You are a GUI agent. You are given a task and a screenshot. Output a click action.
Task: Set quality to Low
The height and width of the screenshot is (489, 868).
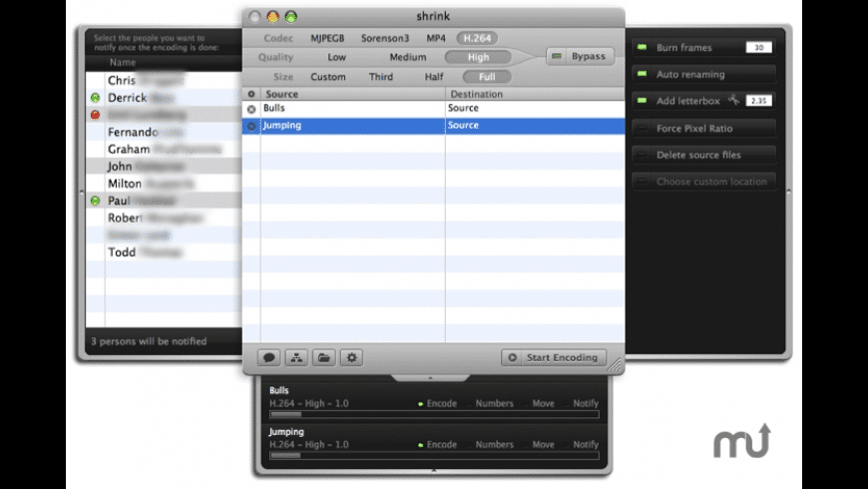point(336,57)
